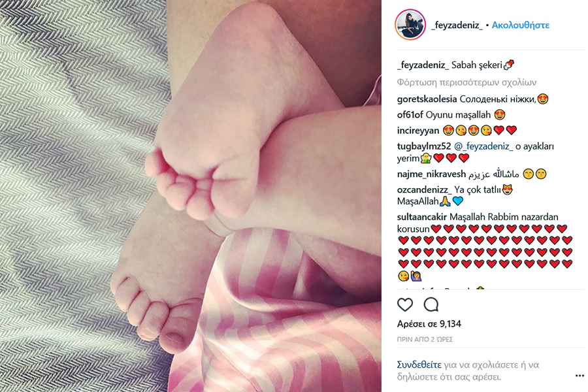The image size is (588, 392).
Task: Open _feyzadeniz_ username in header
Action: tap(457, 25)
